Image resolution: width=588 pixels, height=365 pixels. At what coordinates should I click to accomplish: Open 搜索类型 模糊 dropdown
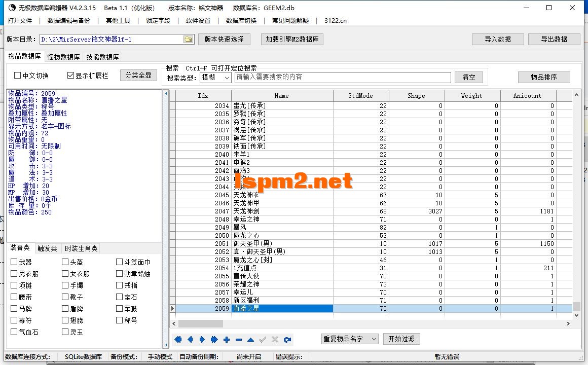pyautogui.click(x=215, y=77)
